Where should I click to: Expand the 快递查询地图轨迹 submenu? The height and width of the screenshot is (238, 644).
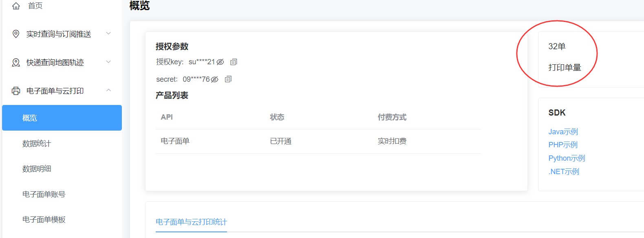[108, 62]
